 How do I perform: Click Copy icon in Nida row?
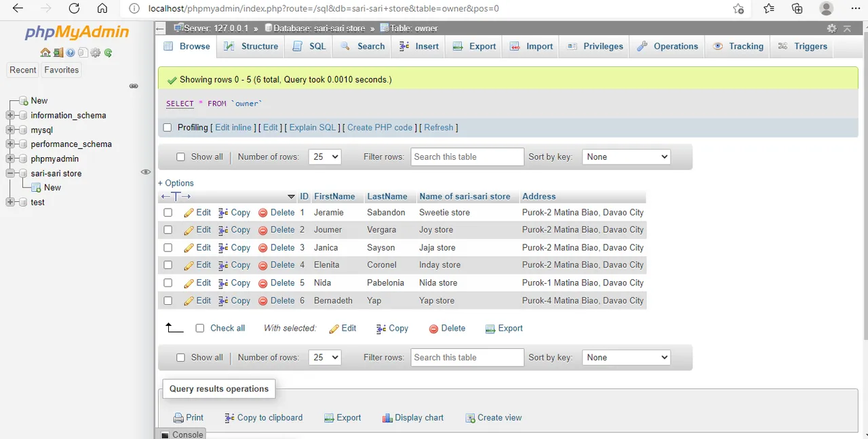[x=223, y=283]
